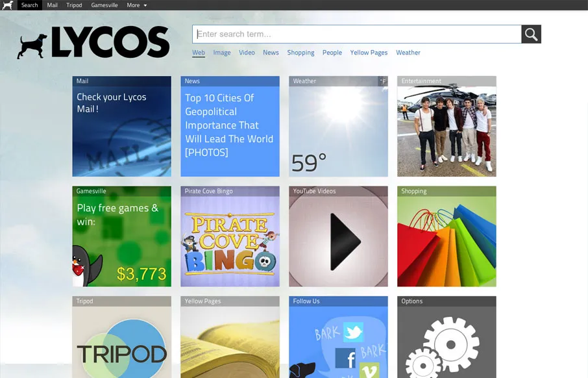The width and height of the screenshot is (588, 378).
Task: Switch to the Yellow Pages search tab
Action: (369, 53)
